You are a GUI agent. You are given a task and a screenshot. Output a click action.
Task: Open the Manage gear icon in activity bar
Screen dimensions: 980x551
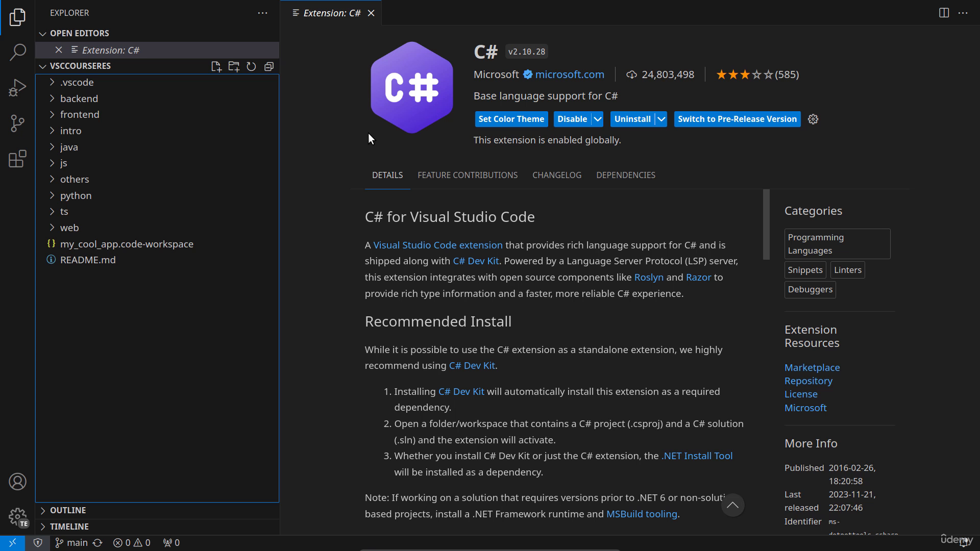[17, 517]
